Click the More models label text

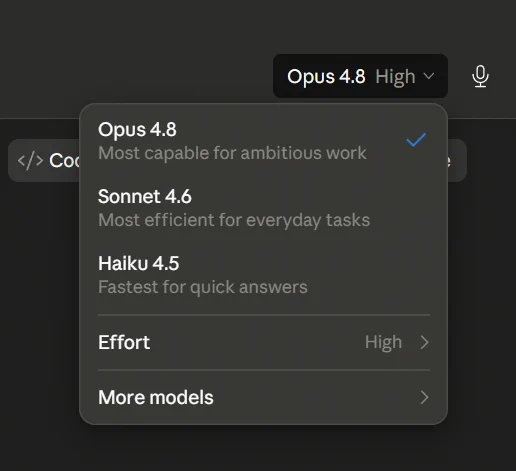[156, 397]
